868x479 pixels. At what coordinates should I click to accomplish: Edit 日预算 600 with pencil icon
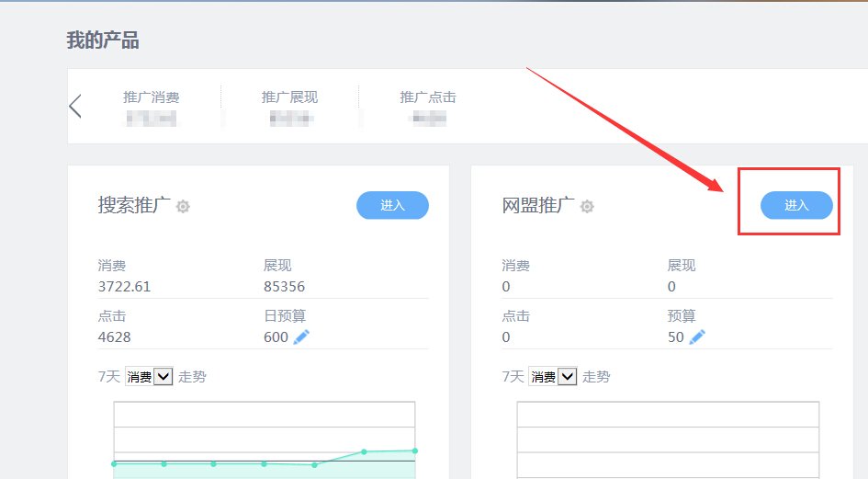tap(301, 336)
